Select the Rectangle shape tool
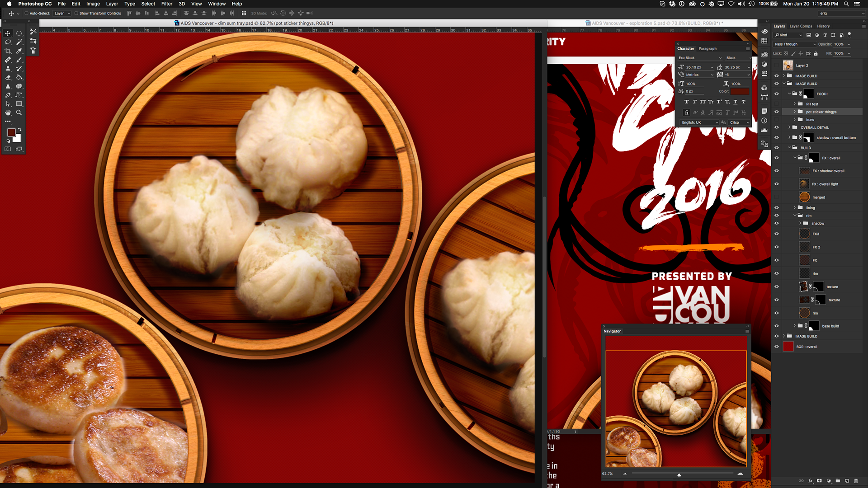The height and width of the screenshot is (488, 868). (19, 104)
